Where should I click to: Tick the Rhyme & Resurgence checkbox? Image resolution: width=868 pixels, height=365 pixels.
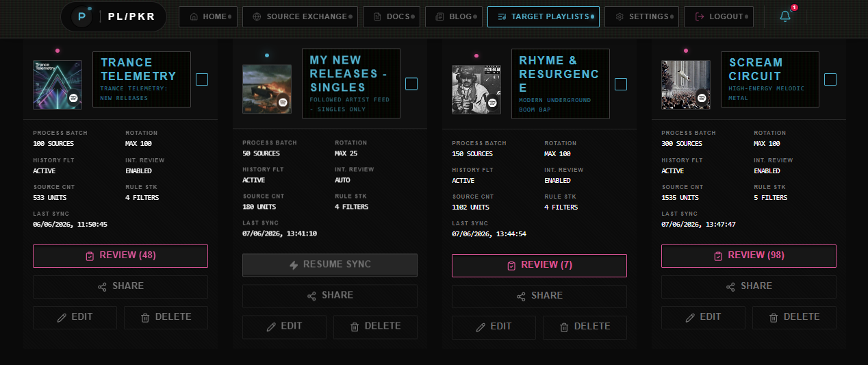[621, 84]
